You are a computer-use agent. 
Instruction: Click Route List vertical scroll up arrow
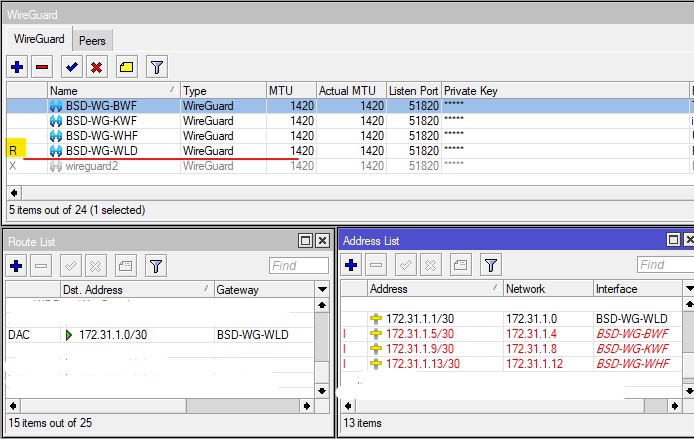pyautogui.click(x=322, y=305)
